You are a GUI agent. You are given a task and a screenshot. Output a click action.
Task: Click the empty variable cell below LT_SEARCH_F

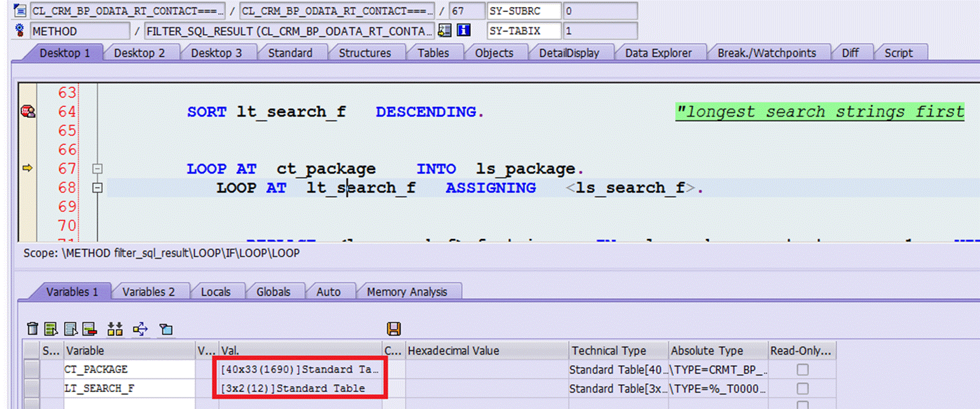click(129, 404)
